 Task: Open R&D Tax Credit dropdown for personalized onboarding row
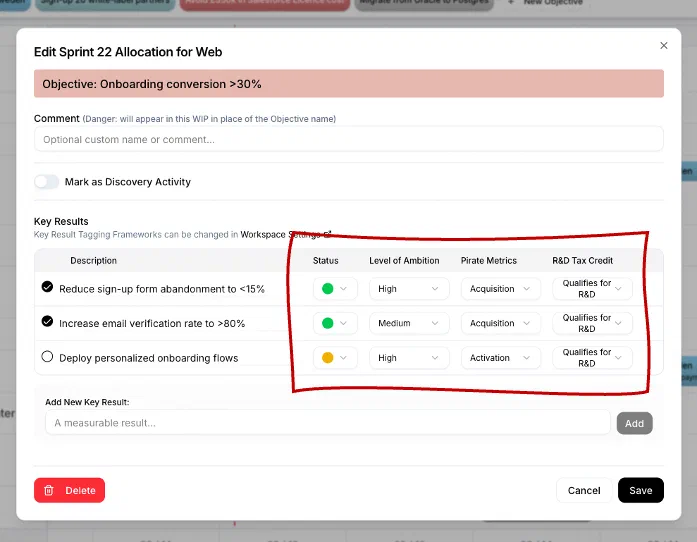coord(592,358)
